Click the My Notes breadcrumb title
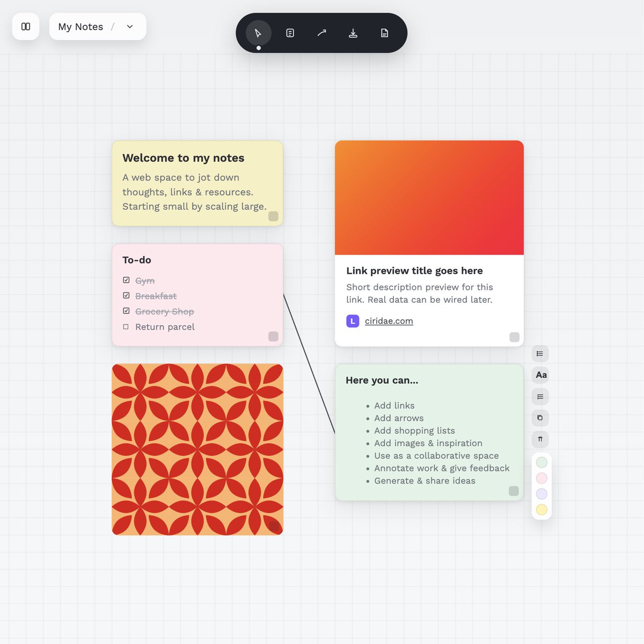 (x=80, y=27)
